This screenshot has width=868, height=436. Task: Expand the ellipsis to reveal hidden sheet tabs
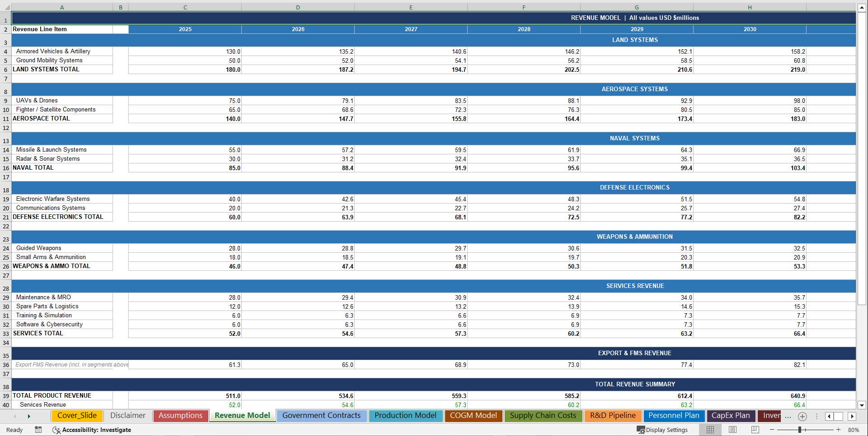[788, 417]
